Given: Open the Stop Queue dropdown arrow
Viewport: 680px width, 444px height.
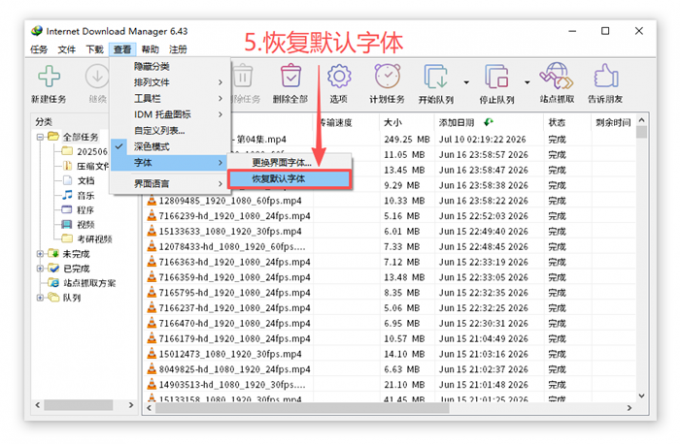Looking at the screenshot, I should (x=527, y=82).
